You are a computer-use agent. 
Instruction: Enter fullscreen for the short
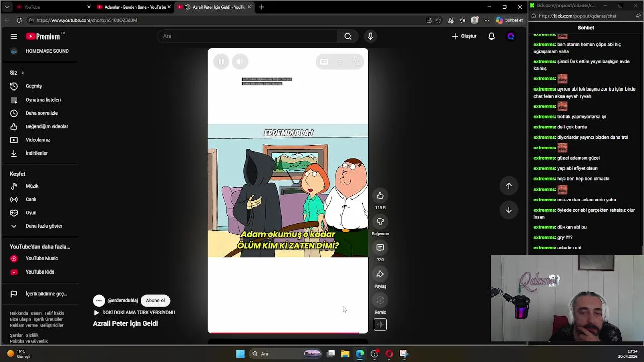tap(356, 62)
